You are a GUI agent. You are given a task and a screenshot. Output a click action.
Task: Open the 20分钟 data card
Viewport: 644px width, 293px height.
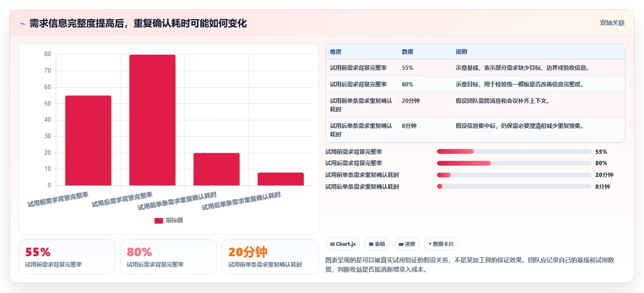click(x=270, y=257)
